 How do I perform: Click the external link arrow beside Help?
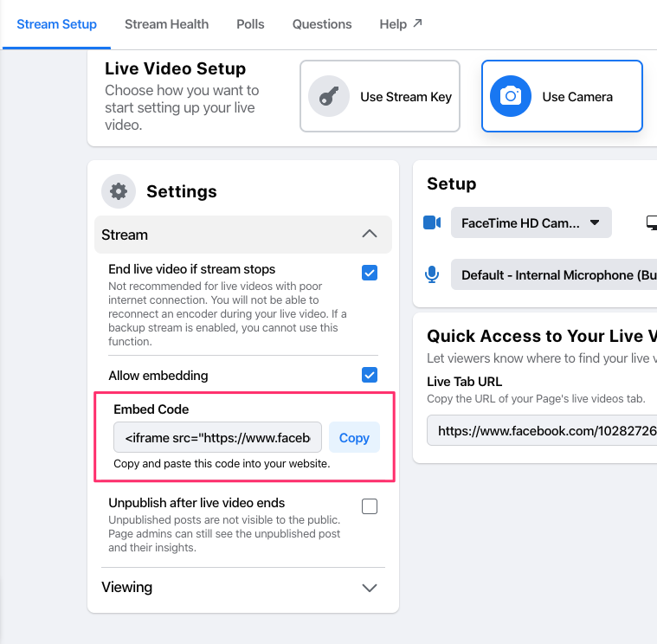(417, 23)
